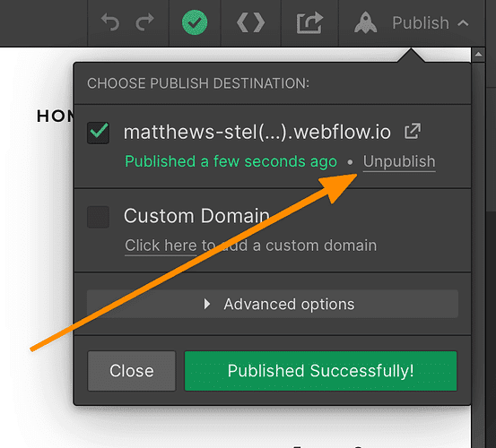
Task: Click the Unpublish link
Action: tap(399, 162)
